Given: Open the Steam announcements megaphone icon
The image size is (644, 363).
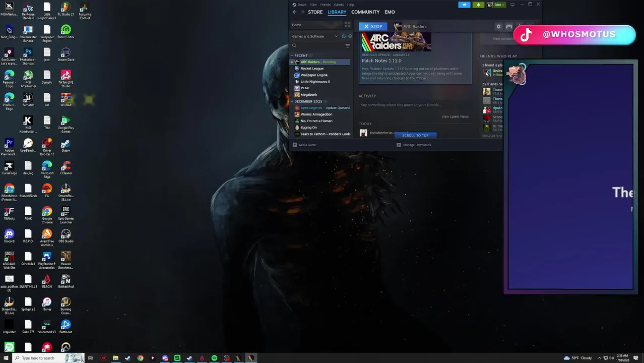Looking at the screenshot, I should click(464, 5).
